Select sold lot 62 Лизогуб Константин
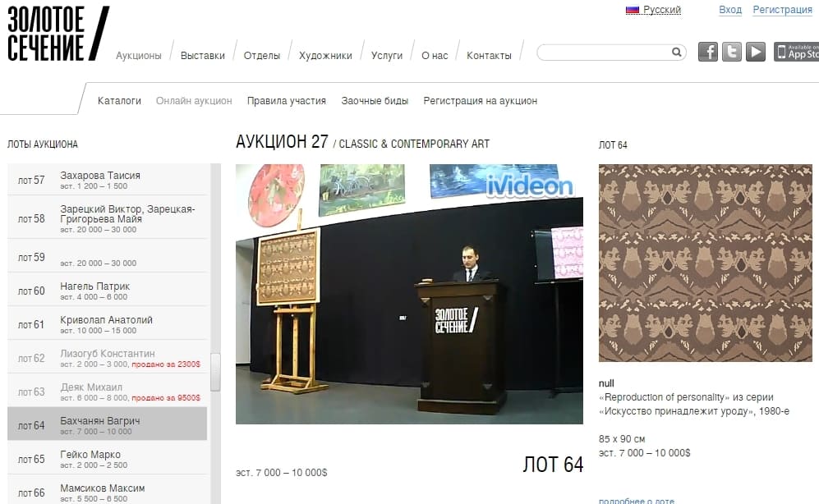This screenshot has width=819, height=504. 107,358
